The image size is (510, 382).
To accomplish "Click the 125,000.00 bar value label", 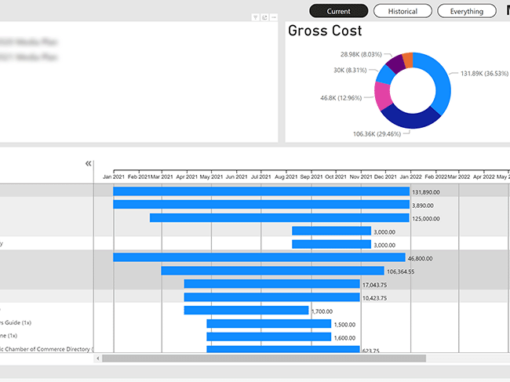I will click(426, 219).
